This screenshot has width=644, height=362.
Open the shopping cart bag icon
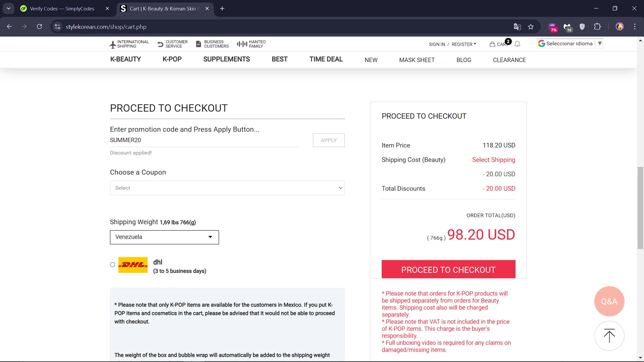[x=492, y=44]
